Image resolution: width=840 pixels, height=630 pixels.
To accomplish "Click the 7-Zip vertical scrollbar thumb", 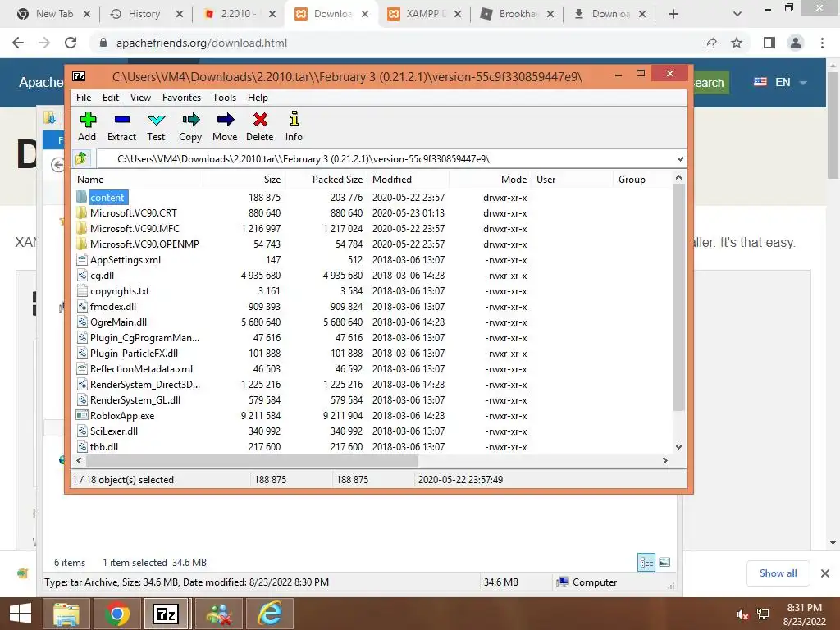I will pyautogui.click(x=678, y=297).
